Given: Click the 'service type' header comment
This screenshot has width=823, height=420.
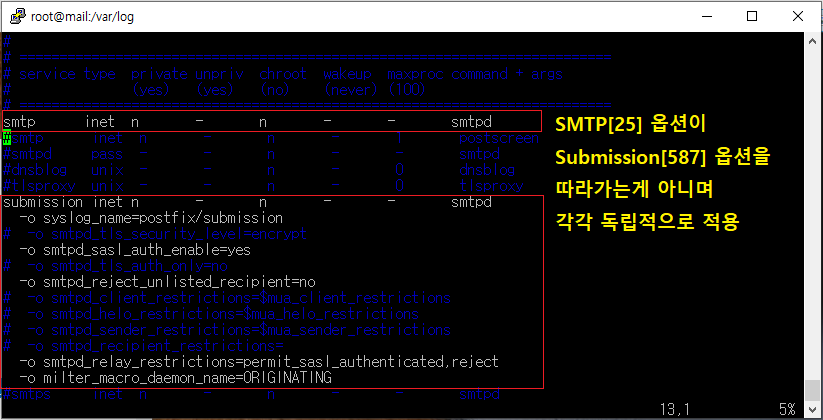Looking at the screenshot, I should pos(67,74).
